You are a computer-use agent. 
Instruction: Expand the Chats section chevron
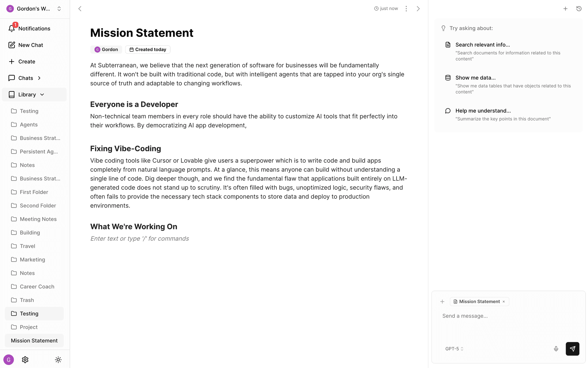pyautogui.click(x=39, y=78)
